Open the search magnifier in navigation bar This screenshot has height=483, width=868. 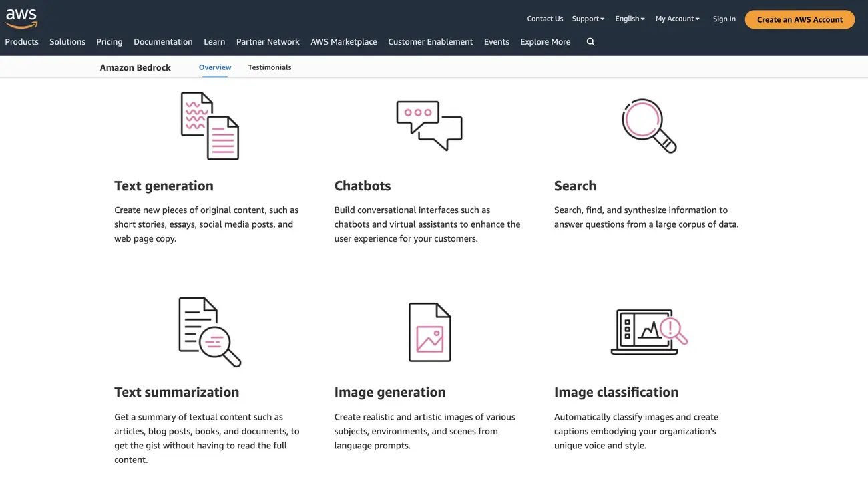coord(591,41)
